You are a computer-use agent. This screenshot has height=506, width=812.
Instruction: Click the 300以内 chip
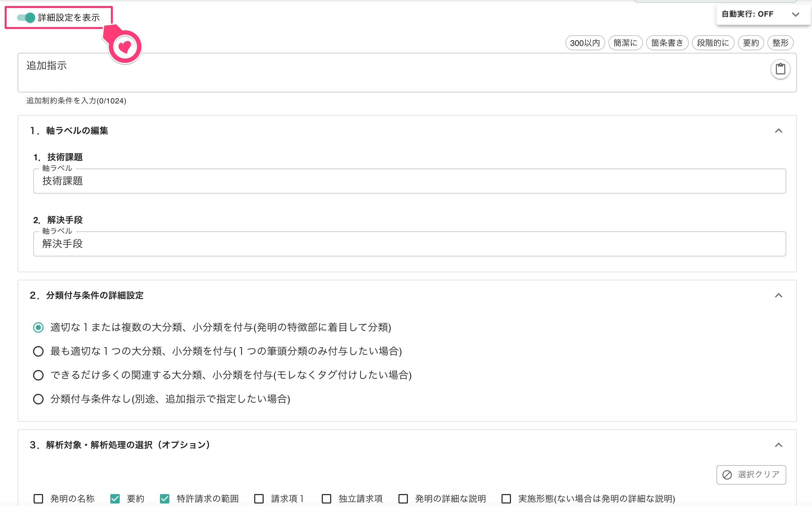[x=585, y=43]
